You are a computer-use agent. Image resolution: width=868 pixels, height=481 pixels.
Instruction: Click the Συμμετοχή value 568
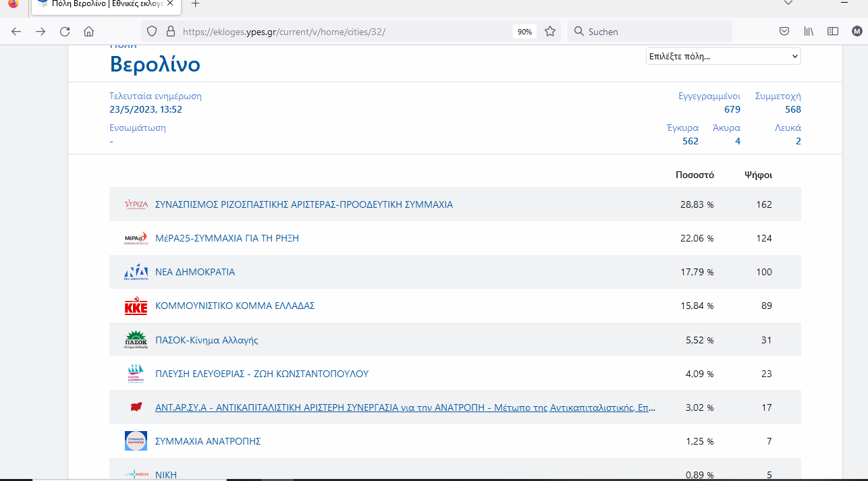tap(793, 109)
